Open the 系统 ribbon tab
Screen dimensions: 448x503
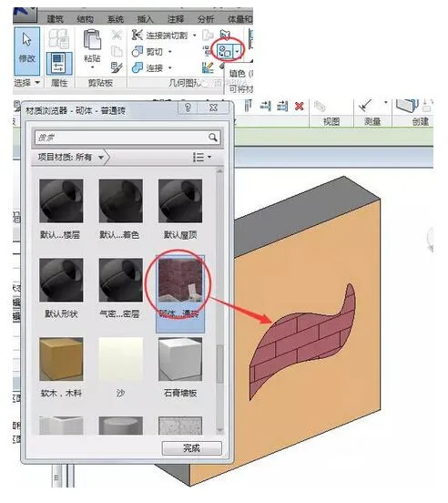[116, 19]
